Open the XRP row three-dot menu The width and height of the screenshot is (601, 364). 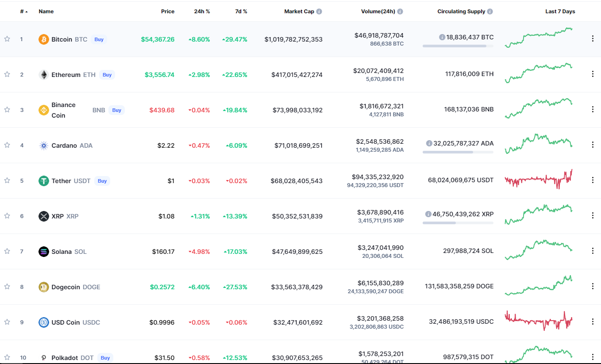593,215
